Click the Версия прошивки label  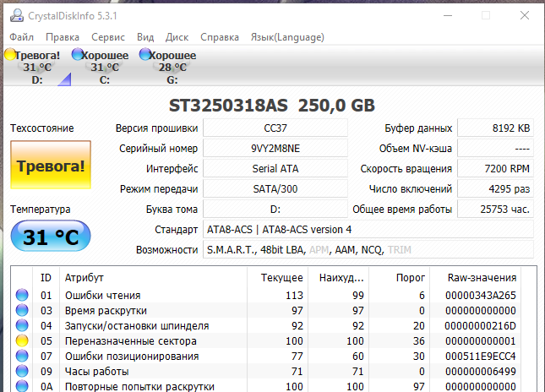pos(157,128)
